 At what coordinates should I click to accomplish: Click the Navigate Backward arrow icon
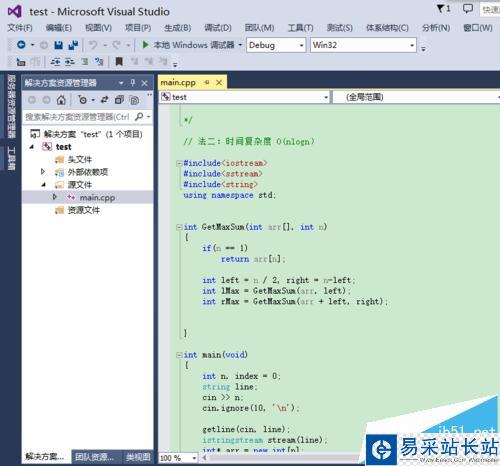click(21, 45)
